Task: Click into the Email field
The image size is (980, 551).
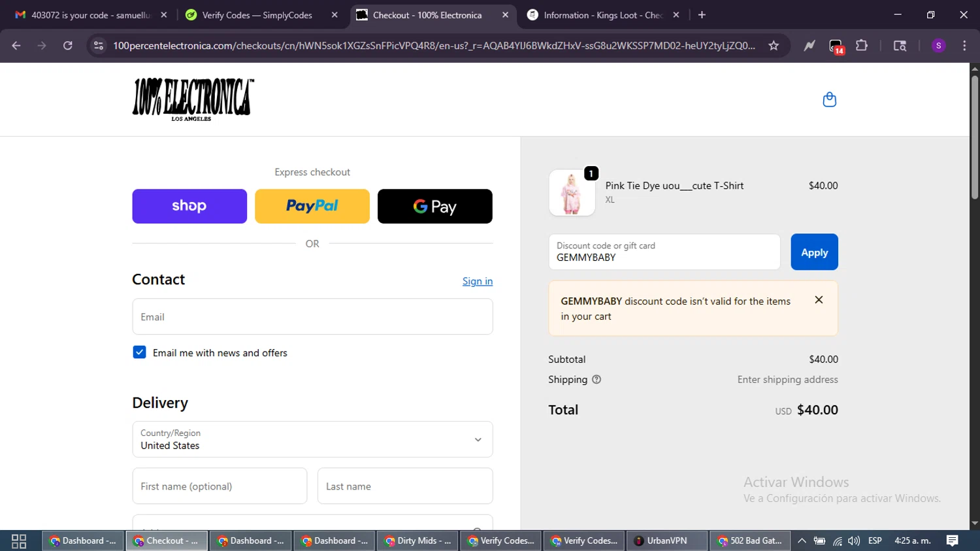Action: tap(312, 317)
